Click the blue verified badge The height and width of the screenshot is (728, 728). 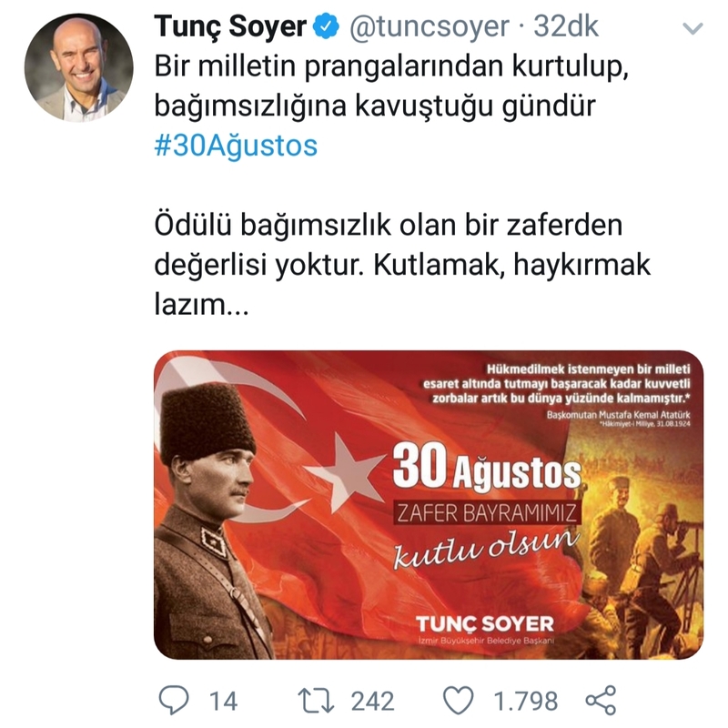[x=326, y=26]
